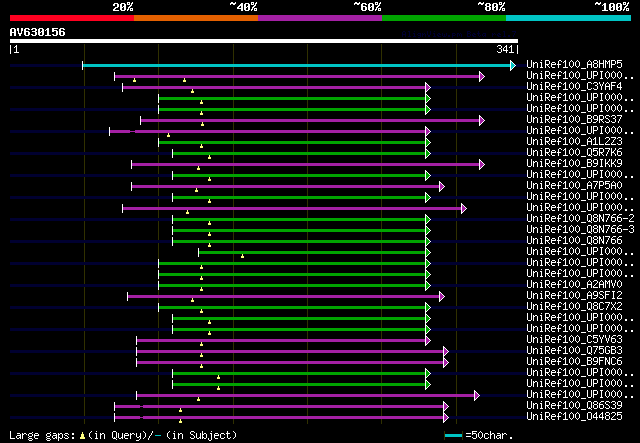Select the green alignment bar for A2AMV0
640x443 pixels.
coord(292,286)
